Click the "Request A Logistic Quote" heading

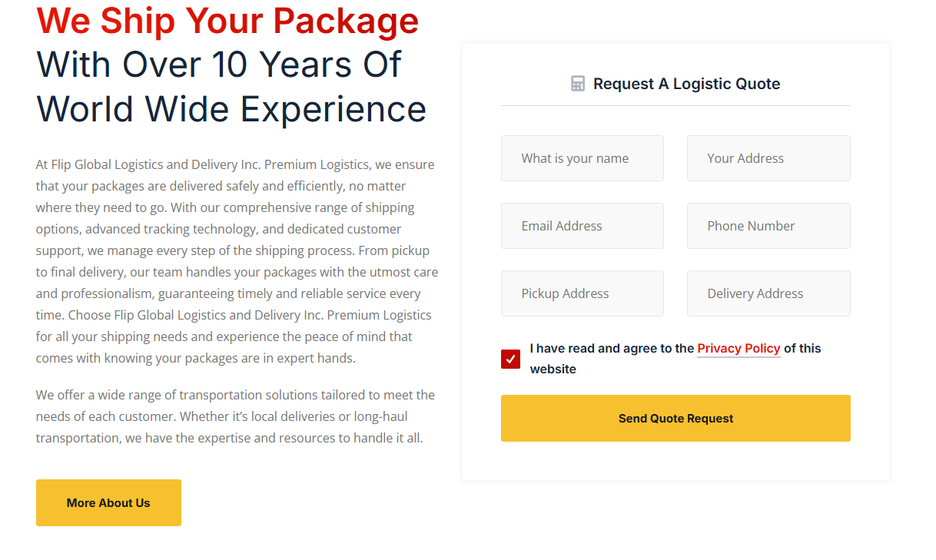coord(686,84)
